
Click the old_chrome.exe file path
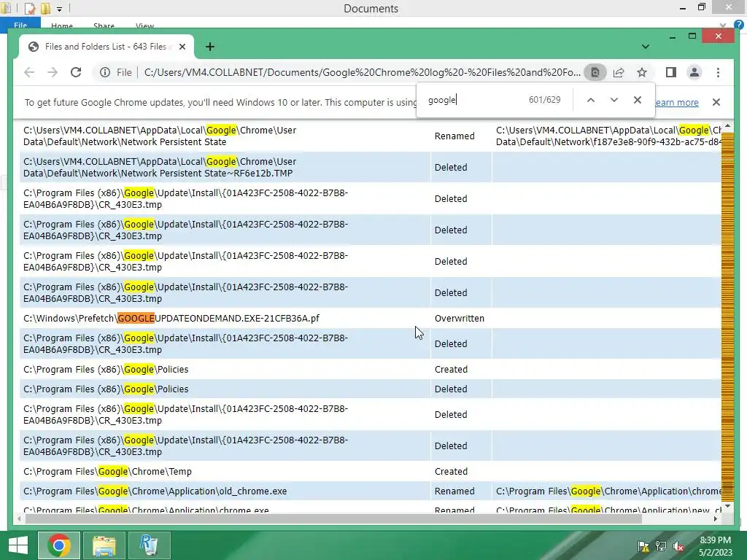point(155,491)
